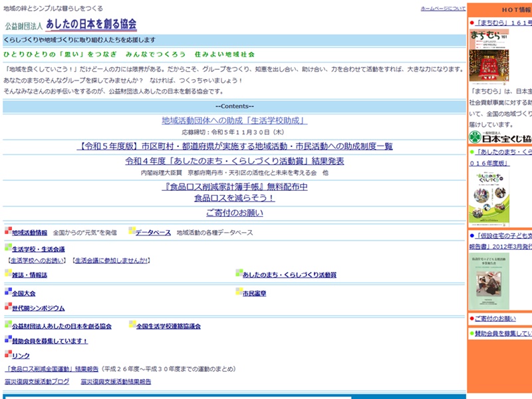
Task: Open 令和４年度 活動賞 結果発表 link
Action: 235,161
